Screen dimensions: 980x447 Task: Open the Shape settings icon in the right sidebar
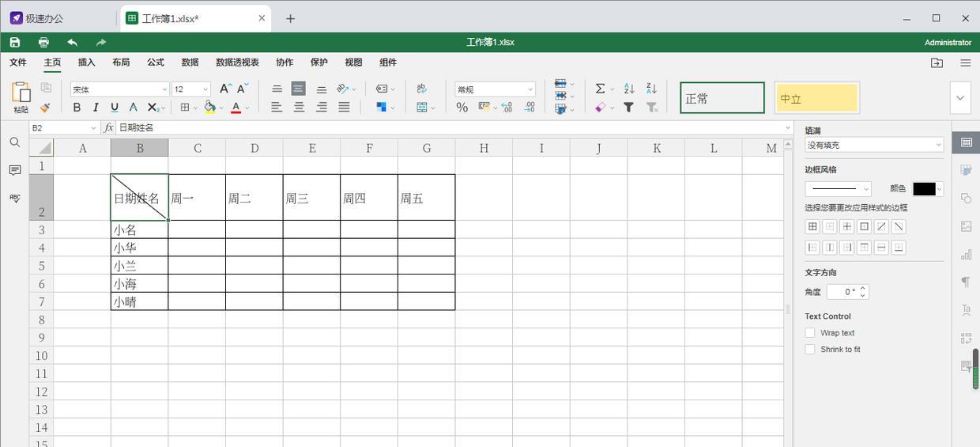coord(966,198)
